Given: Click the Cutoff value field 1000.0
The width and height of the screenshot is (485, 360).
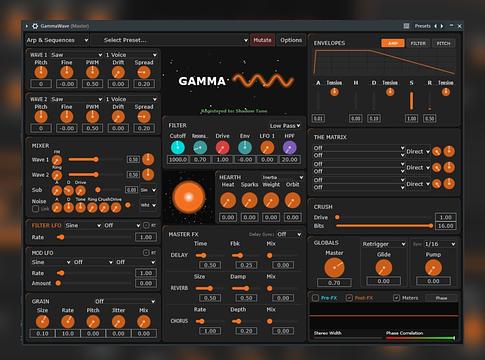Looking at the screenshot, I should point(178,159).
